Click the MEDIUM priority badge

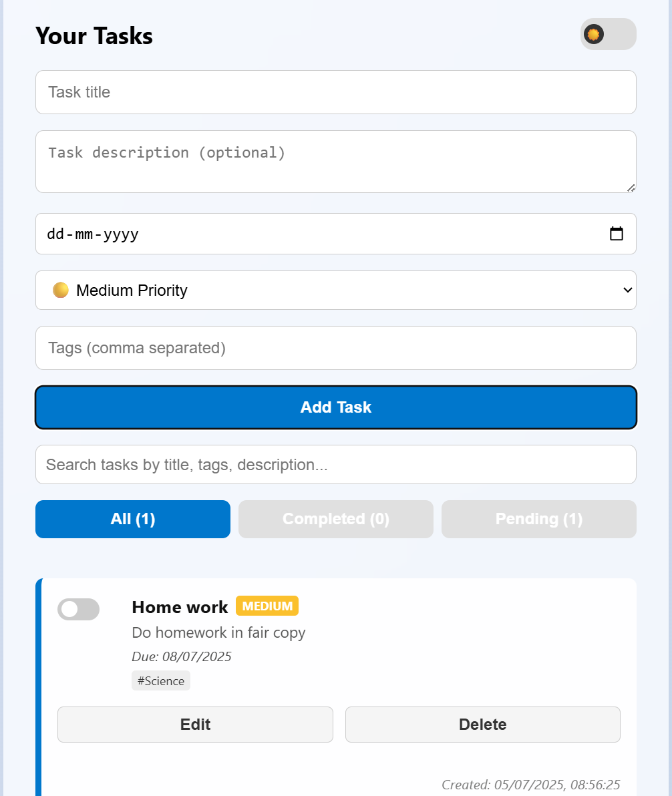click(x=267, y=606)
